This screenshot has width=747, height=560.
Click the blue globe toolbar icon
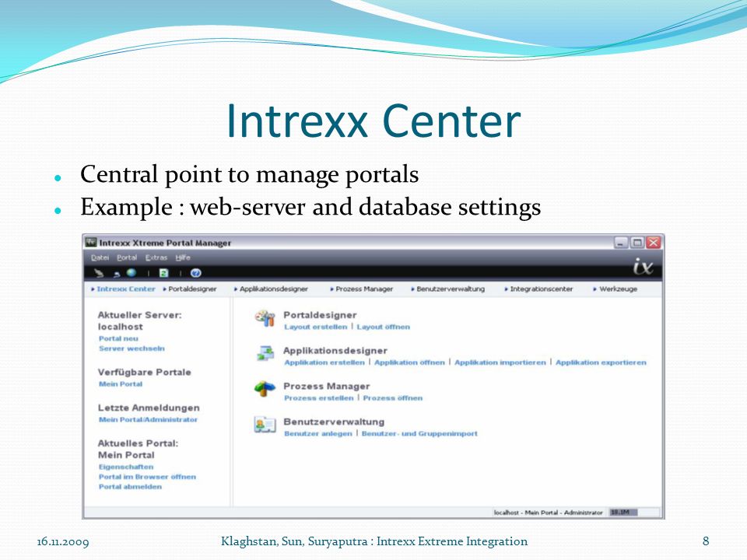point(131,272)
